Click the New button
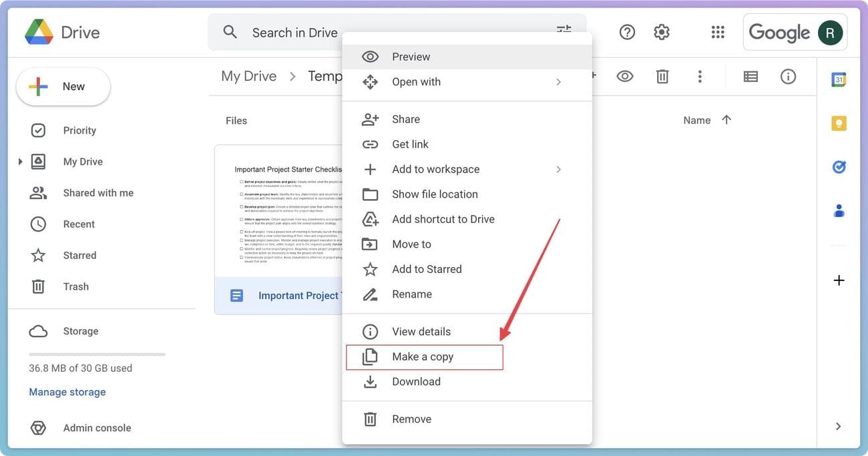868x456 pixels. [x=63, y=87]
